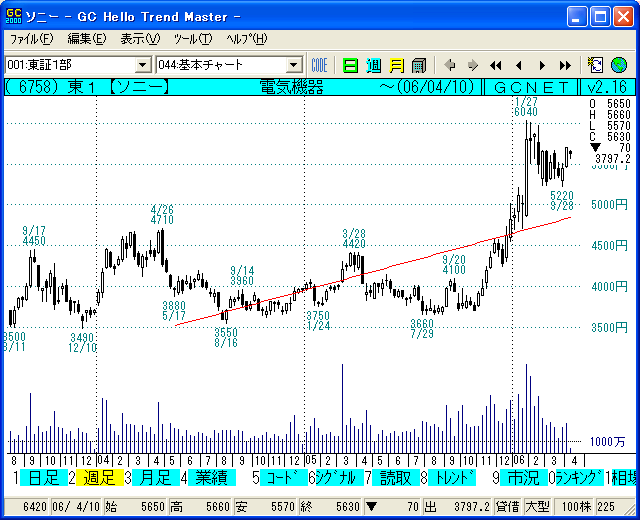Open the 表示(V) menu
Screen dimensions: 640x520
click(140, 39)
